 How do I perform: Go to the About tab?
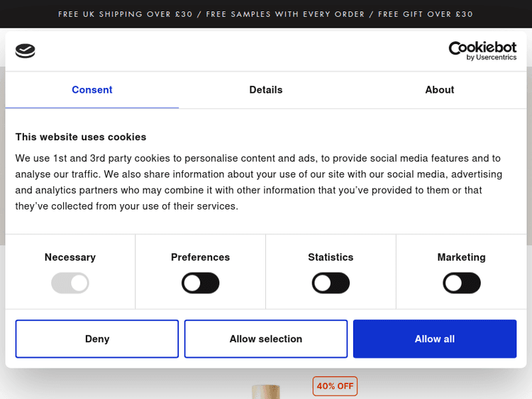click(x=439, y=90)
